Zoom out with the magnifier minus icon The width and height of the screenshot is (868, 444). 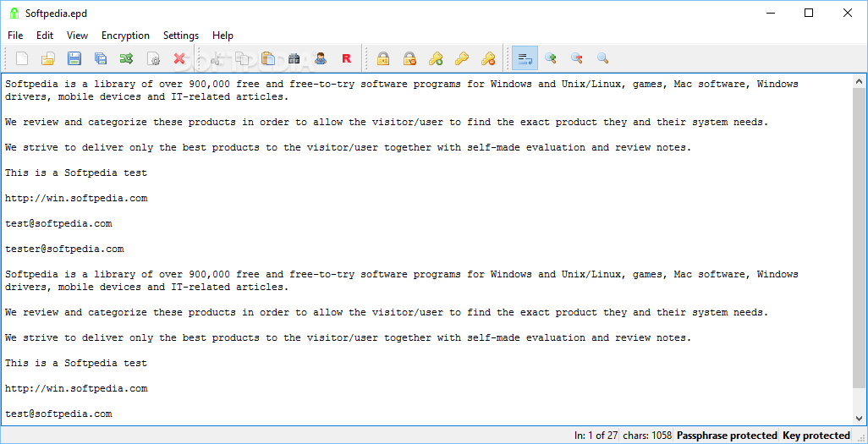tap(577, 58)
